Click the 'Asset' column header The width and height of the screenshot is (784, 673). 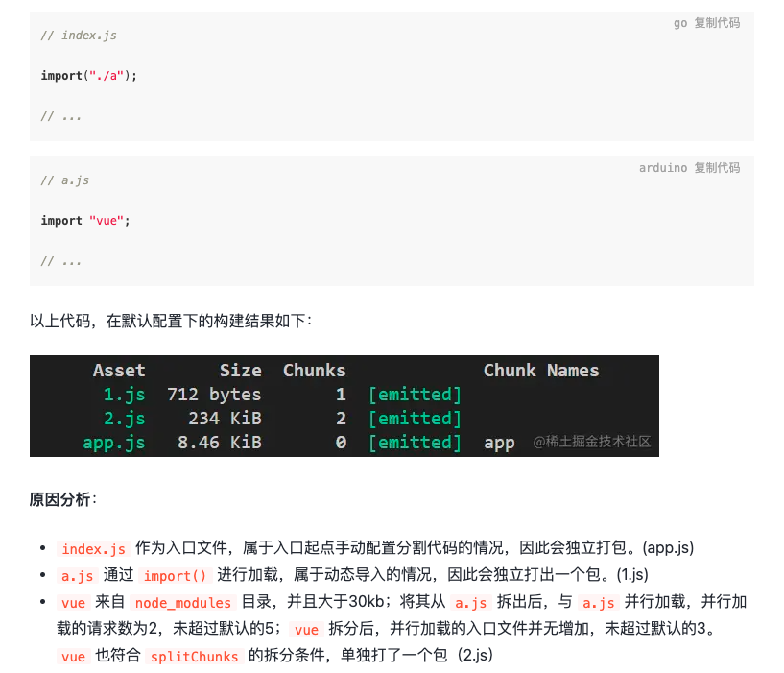click(119, 371)
